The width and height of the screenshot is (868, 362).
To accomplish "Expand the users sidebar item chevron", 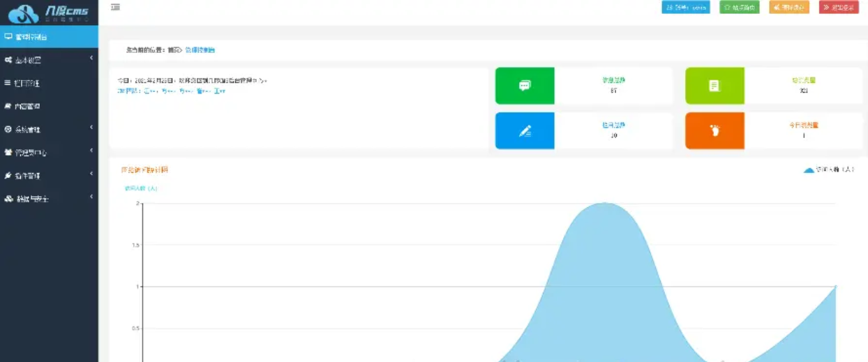I will click(x=91, y=151).
